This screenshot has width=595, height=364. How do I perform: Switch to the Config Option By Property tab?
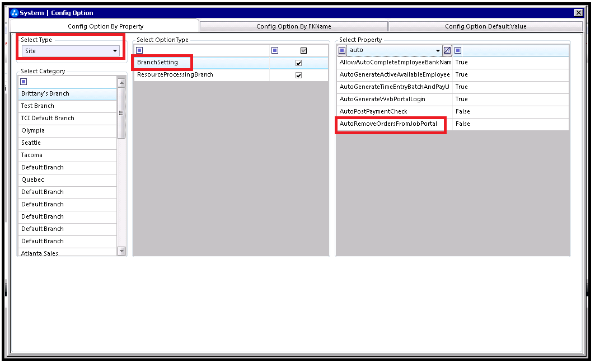[x=105, y=26]
